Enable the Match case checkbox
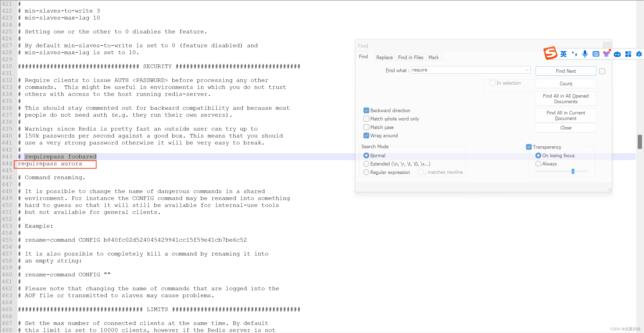 coord(366,127)
